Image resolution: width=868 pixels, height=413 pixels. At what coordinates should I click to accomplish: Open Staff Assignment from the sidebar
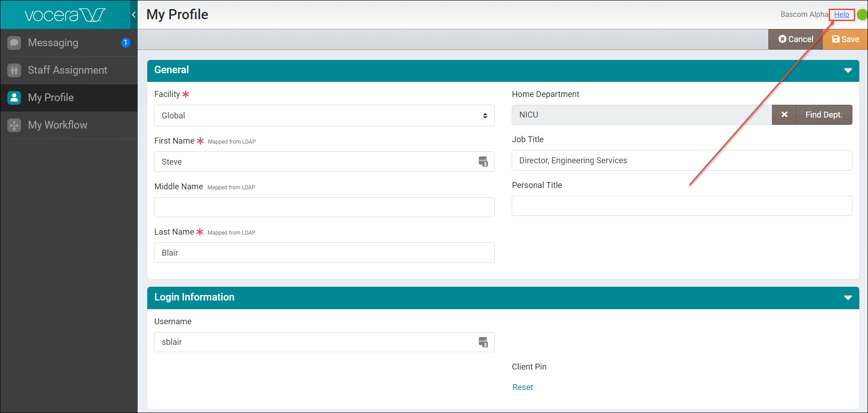click(68, 70)
